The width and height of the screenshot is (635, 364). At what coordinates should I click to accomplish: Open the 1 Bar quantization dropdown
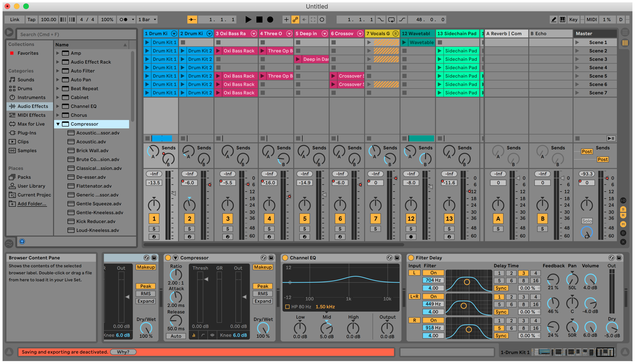click(147, 19)
